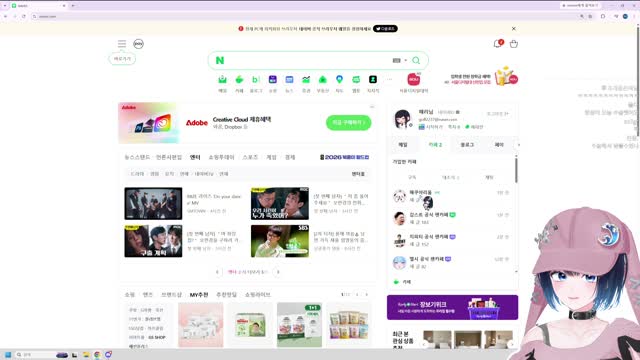Click the green N logo in search box
The image size is (640, 360).
pos(220,60)
